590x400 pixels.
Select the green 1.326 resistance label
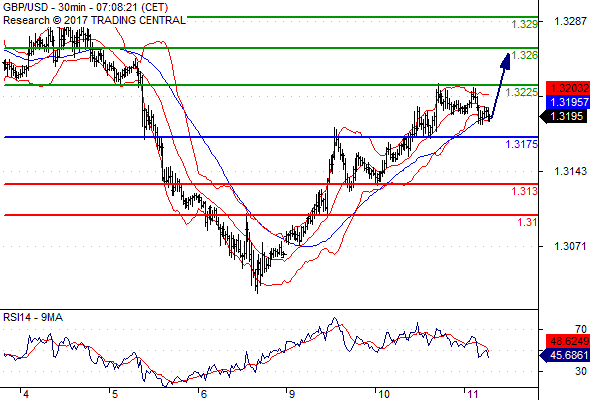(525, 55)
